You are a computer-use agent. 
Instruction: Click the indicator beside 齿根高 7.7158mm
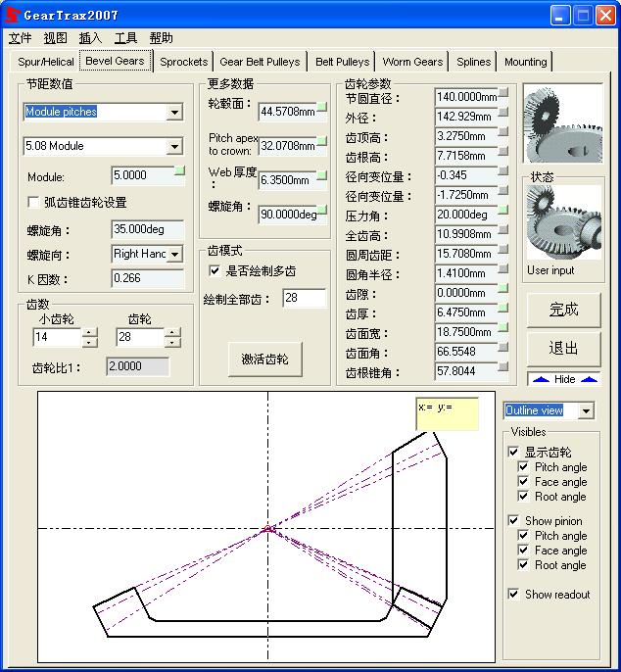coord(503,151)
